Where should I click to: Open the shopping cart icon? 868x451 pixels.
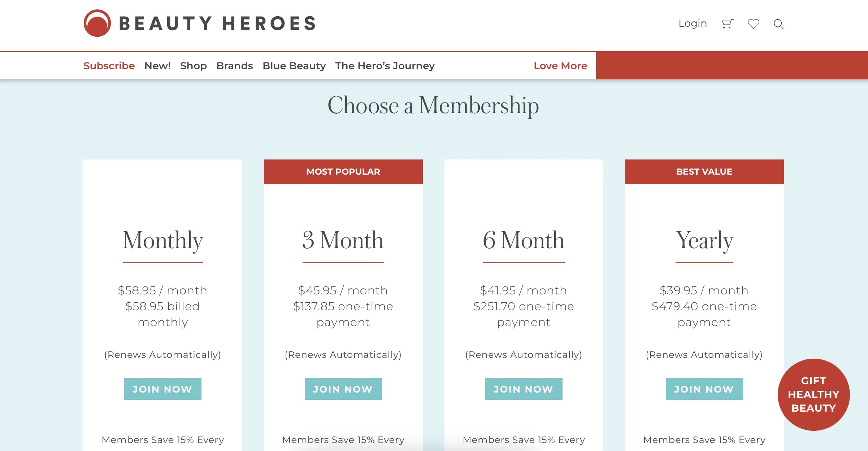coord(727,24)
